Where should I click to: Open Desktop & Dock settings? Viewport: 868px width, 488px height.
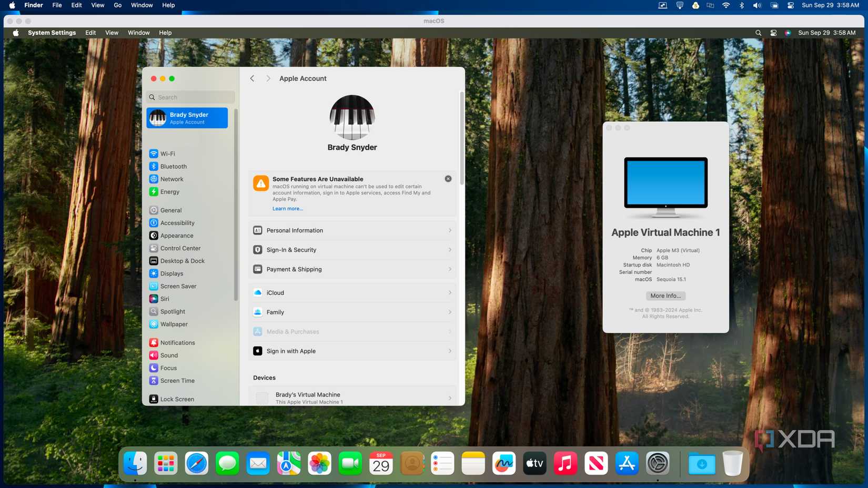click(x=177, y=261)
